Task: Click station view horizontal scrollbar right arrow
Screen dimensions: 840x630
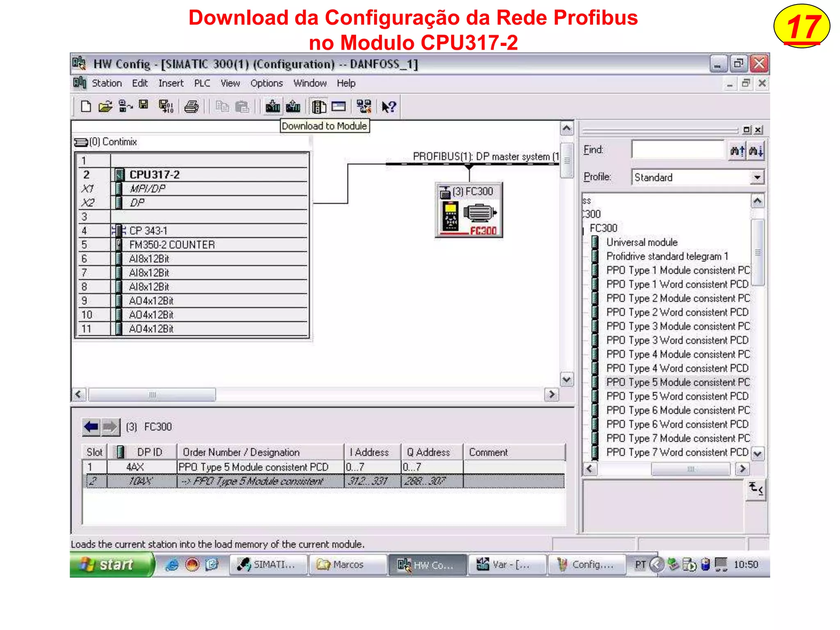Action: (x=552, y=395)
